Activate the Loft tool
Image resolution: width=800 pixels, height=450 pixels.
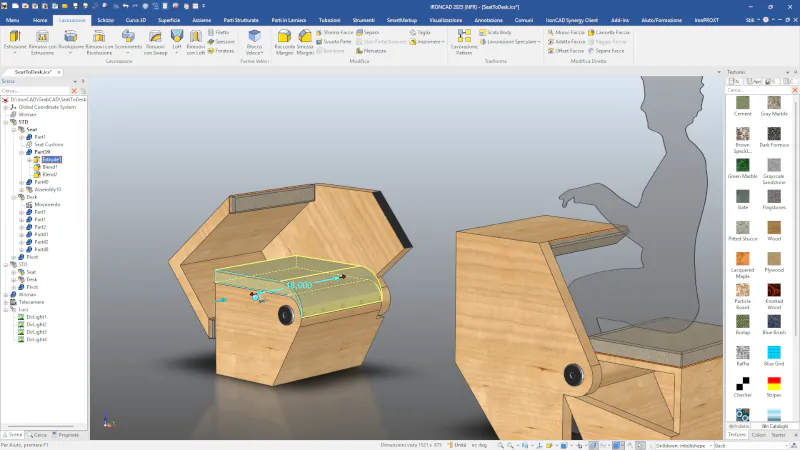coord(177,41)
